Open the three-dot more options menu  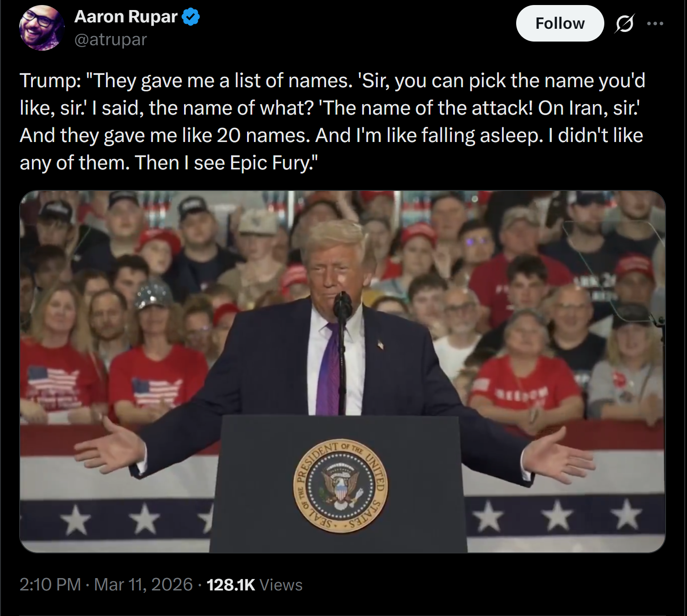coord(655,23)
